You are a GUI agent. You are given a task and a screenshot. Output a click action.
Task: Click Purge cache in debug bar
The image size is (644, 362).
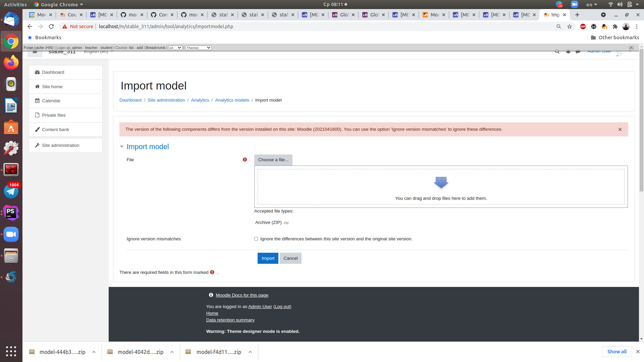click(34, 48)
